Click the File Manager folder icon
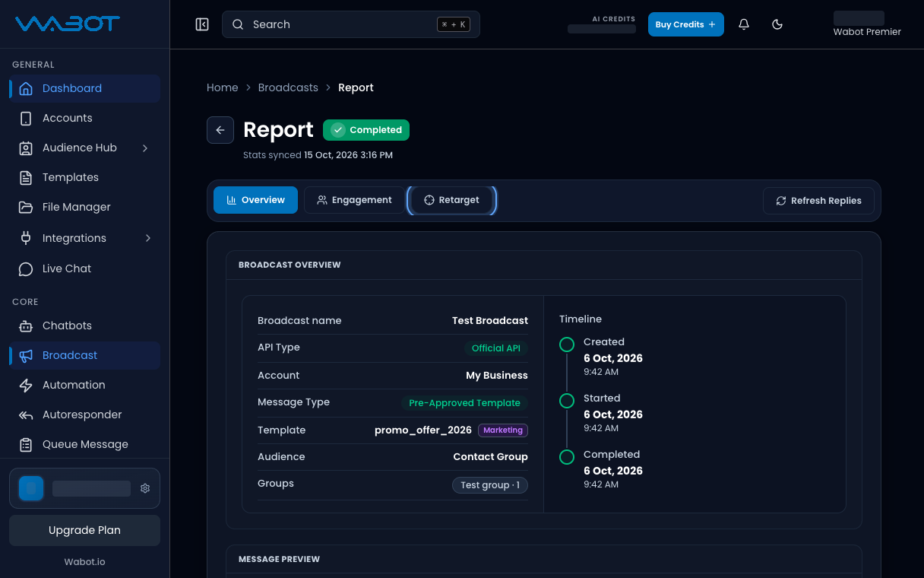Screen dimensions: 924x578 (x=26, y=207)
